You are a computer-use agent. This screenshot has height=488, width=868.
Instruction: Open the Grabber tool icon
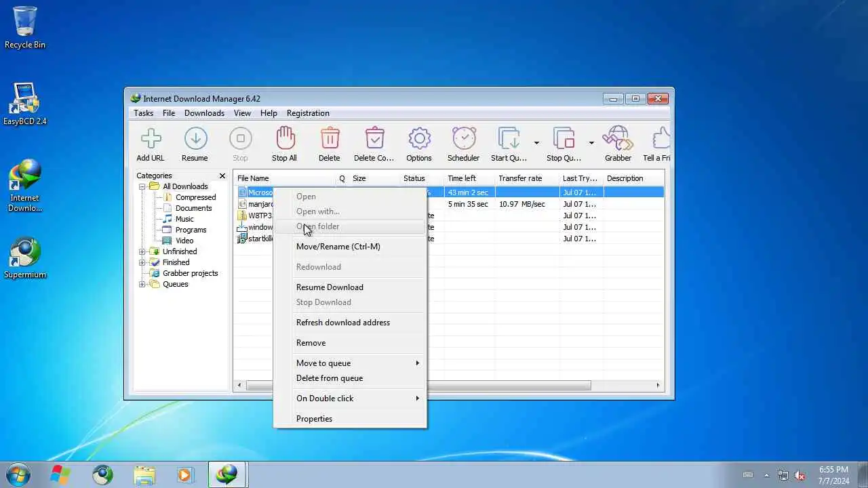click(x=618, y=139)
